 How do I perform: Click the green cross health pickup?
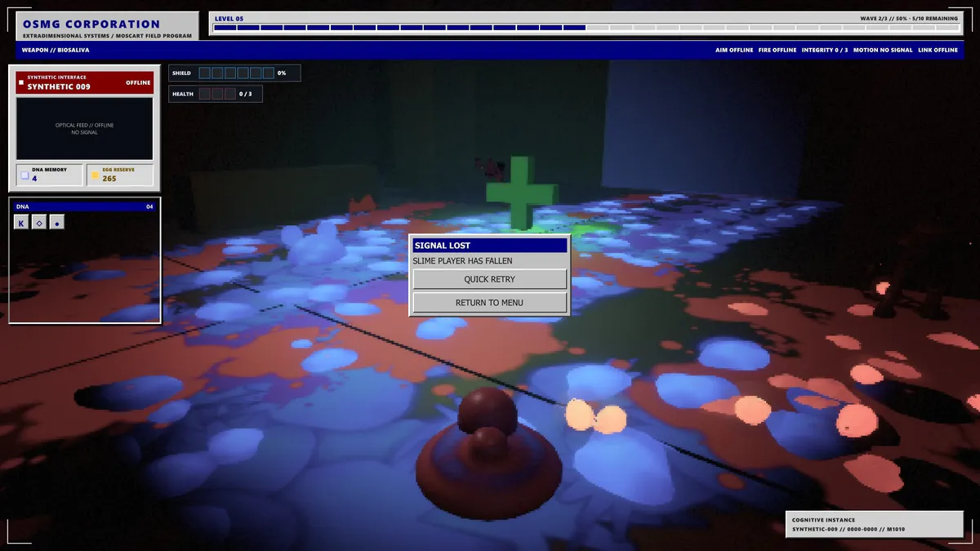[x=523, y=193]
